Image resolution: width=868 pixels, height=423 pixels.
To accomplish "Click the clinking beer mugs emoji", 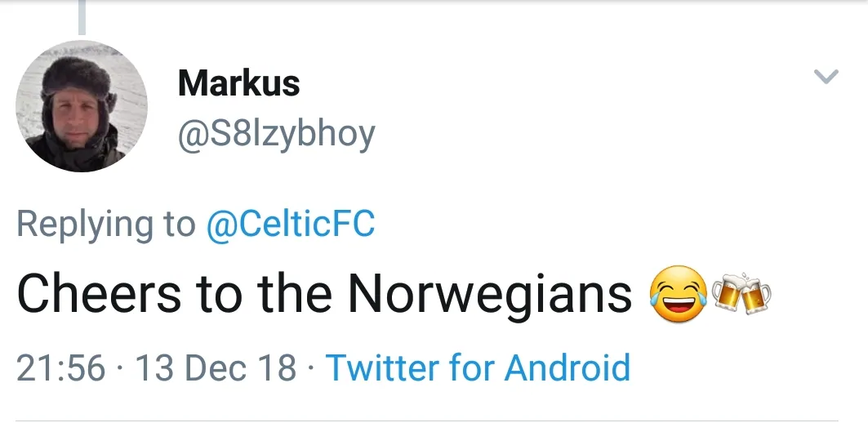I will point(741,296).
